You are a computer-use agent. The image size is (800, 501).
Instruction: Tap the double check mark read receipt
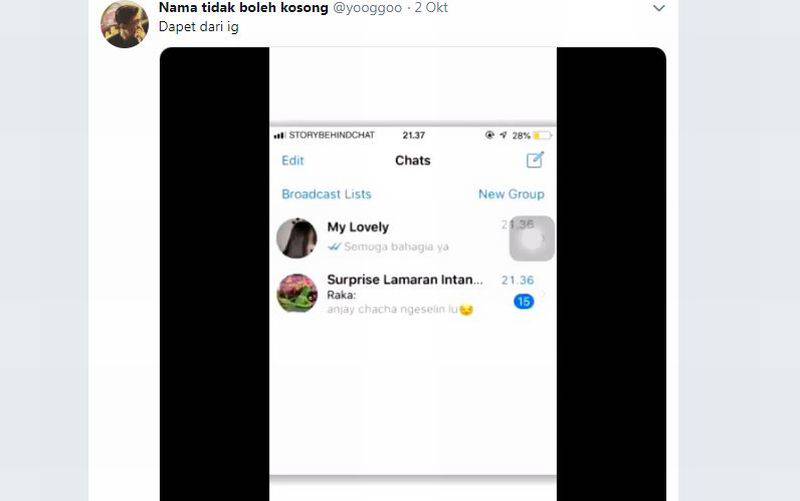pyautogui.click(x=334, y=247)
